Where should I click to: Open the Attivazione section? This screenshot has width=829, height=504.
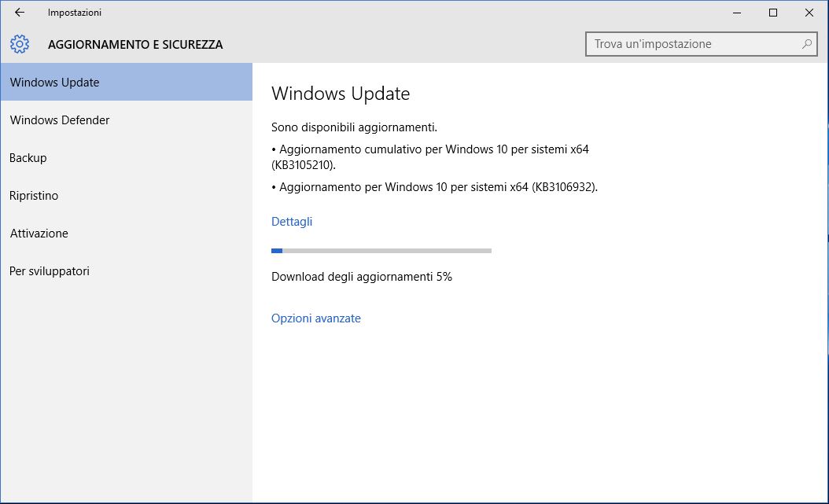click(127, 233)
